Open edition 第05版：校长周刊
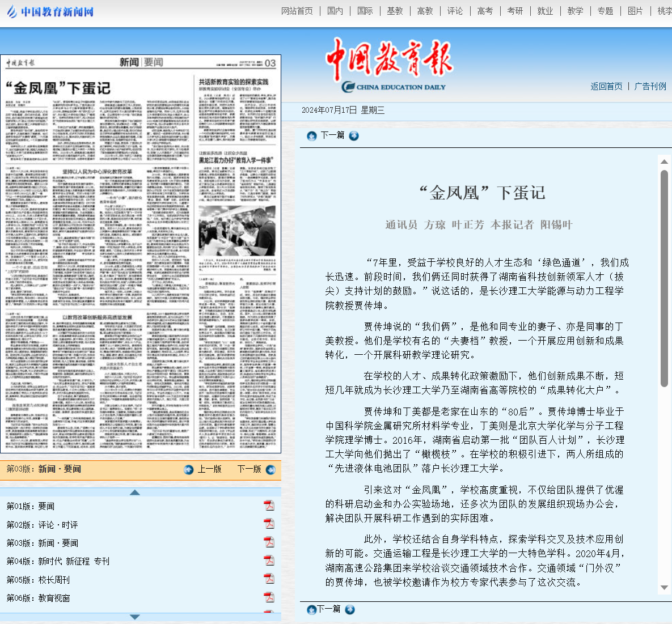The height and width of the screenshot is (624, 672). 38,580
